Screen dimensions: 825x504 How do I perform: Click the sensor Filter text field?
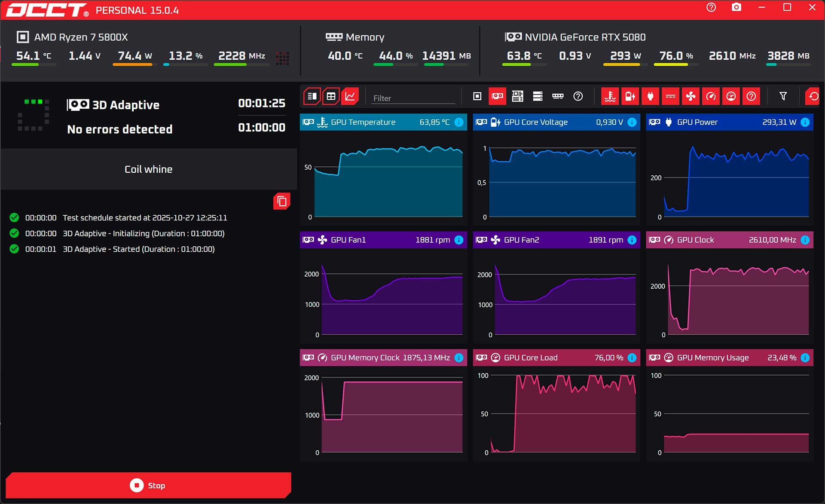(x=412, y=98)
